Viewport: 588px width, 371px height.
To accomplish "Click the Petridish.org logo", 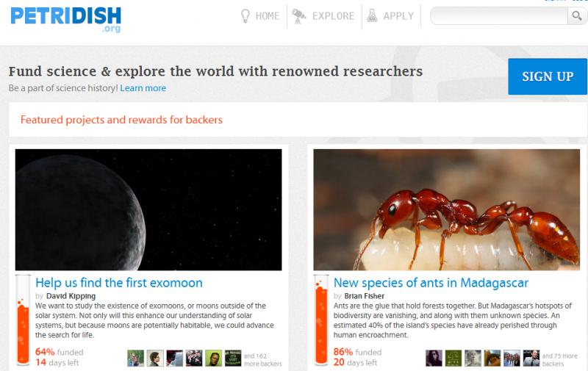I will [x=65, y=19].
